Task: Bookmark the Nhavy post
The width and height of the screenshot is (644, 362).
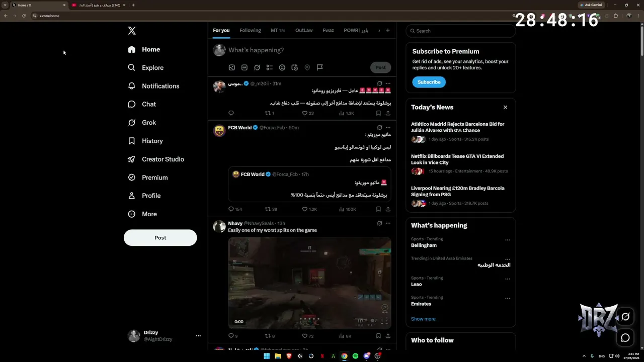Action: click(378, 336)
